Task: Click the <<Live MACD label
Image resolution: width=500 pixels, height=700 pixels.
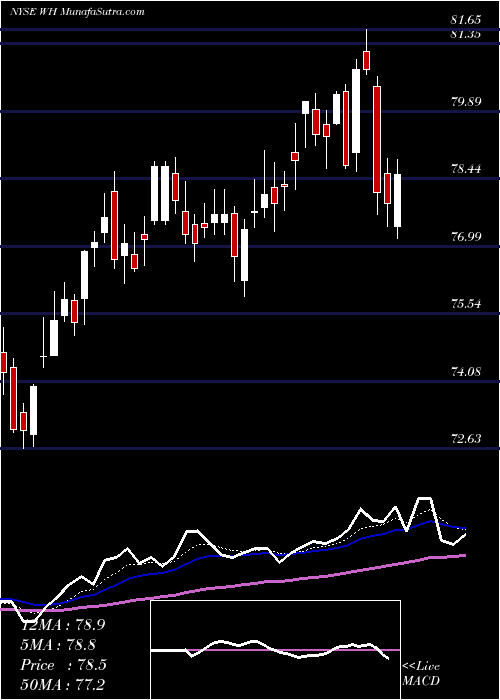Action: [x=421, y=673]
